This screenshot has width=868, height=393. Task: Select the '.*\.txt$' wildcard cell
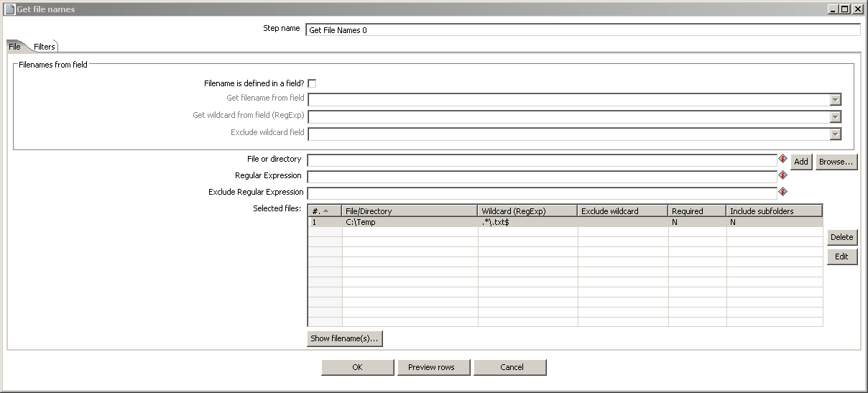coord(528,222)
